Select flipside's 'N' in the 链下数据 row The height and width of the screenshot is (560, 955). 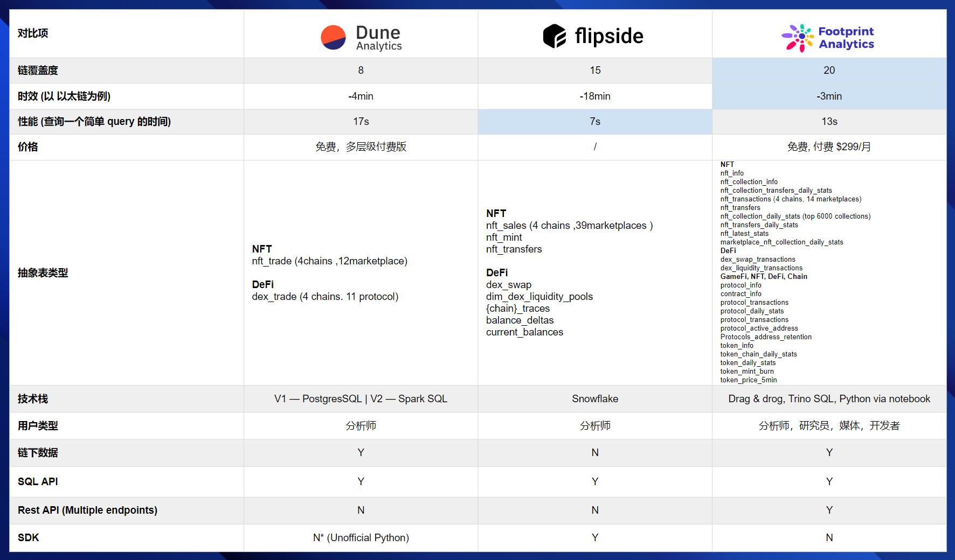point(594,453)
